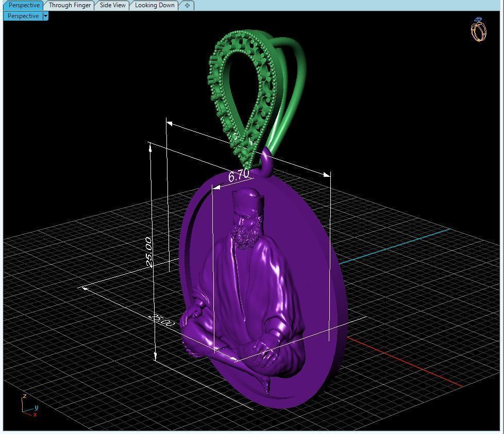The image size is (504, 434).
Task: Switch to the Perspective viewport tab
Action: pyautogui.click(x=24, y=5)
